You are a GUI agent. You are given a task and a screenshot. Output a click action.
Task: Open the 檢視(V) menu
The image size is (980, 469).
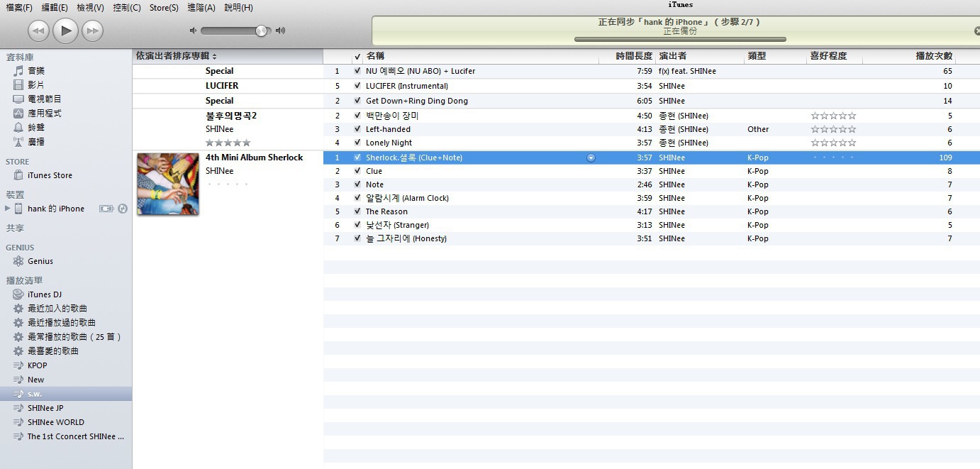pyautogui.click(x=90, y=8)
